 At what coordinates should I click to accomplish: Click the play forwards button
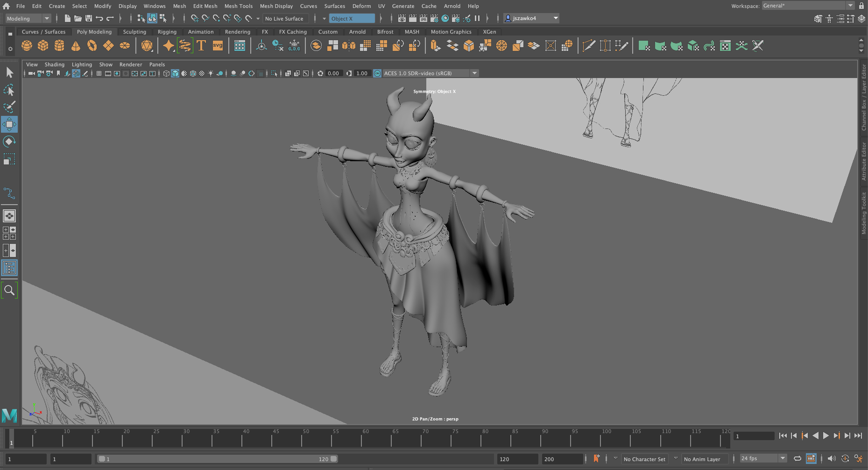[826, 436]
